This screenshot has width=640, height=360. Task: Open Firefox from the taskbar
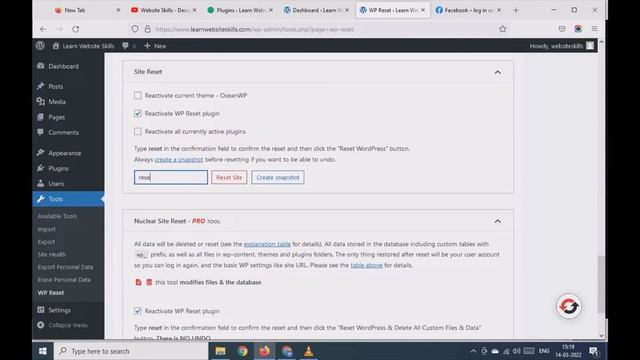pos(264,351)
